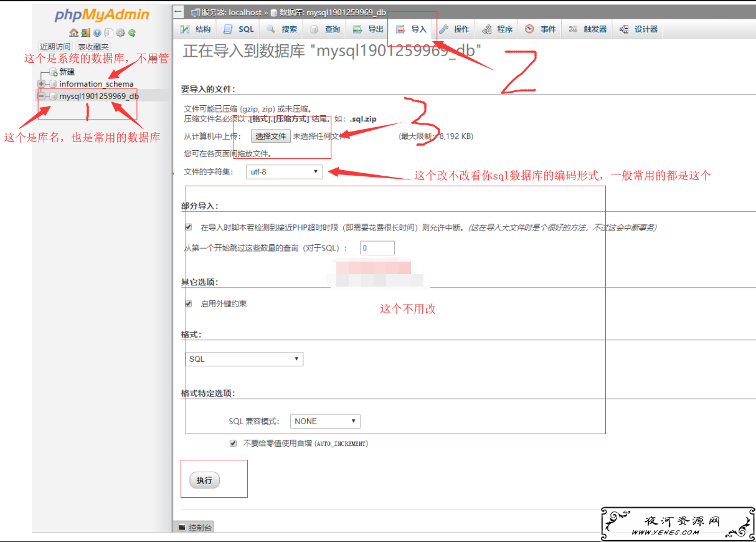Open the 近期访问 recent tables button
756x542 pixels.
[x=55, y=47]
